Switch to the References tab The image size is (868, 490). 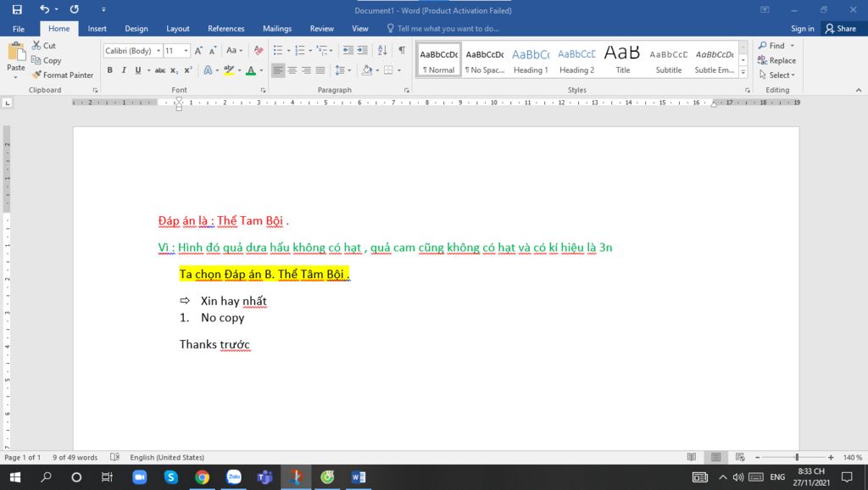[x=225, y=28]
